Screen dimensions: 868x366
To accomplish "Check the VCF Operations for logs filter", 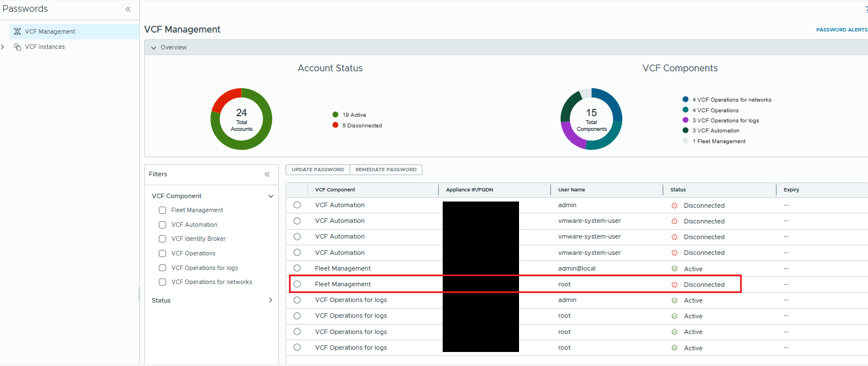I will (x=162, y=268).
